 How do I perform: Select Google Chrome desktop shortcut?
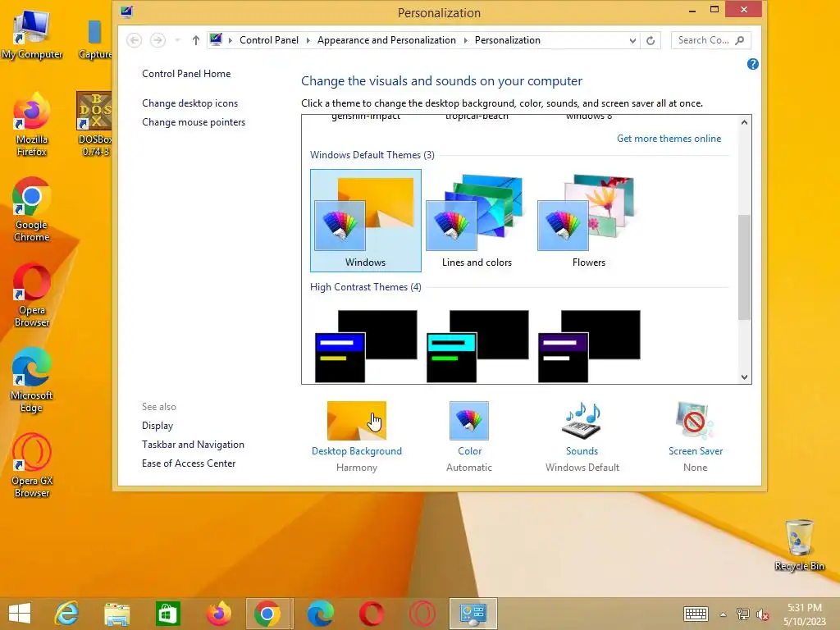click(32, 209)
